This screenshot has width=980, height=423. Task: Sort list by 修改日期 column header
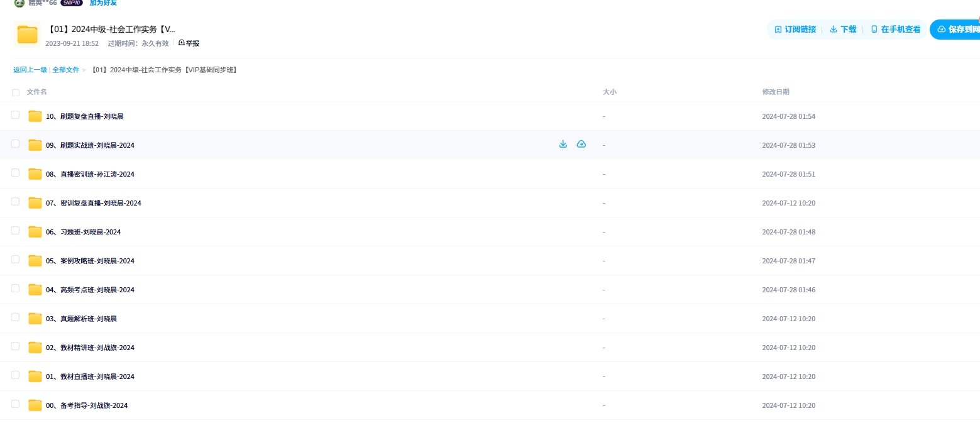click(x=776, y=92)
